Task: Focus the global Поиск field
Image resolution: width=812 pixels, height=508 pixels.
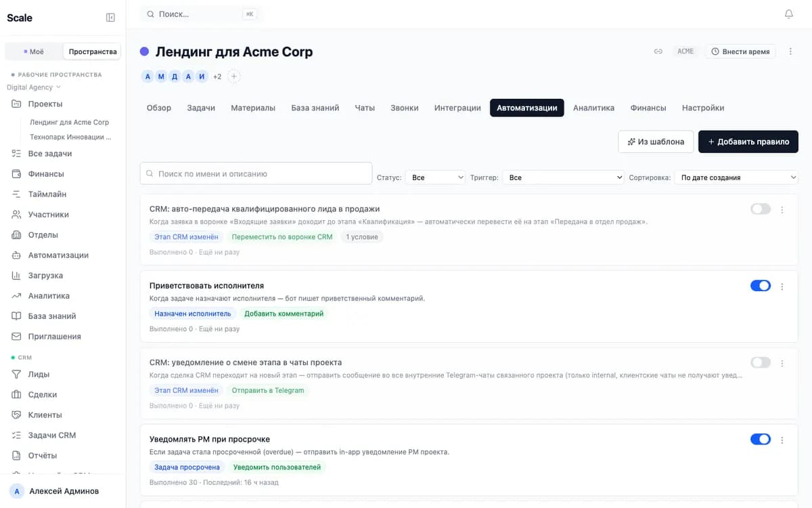Action: point(202,14)
